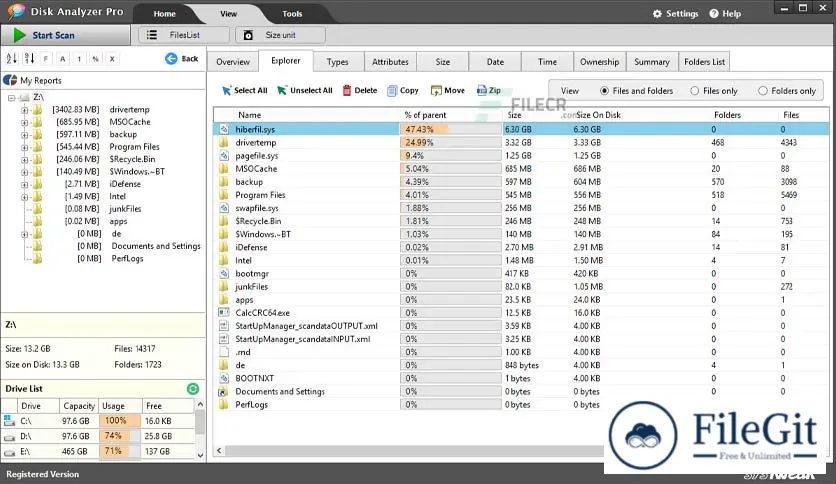Image resolution: width=836 pixels, height=484 pixels.
Task: Refresh the Drive List with green icon
Action: 193,389
